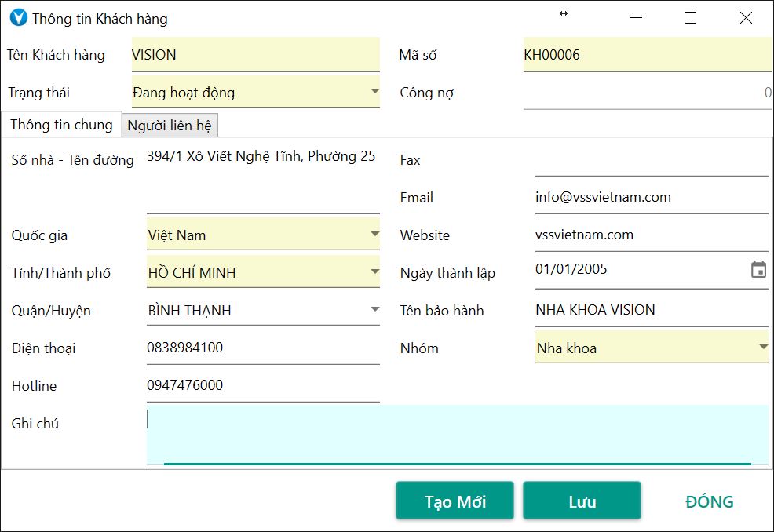
Task: Click the empty Fax field
Action: click(651, 160)
